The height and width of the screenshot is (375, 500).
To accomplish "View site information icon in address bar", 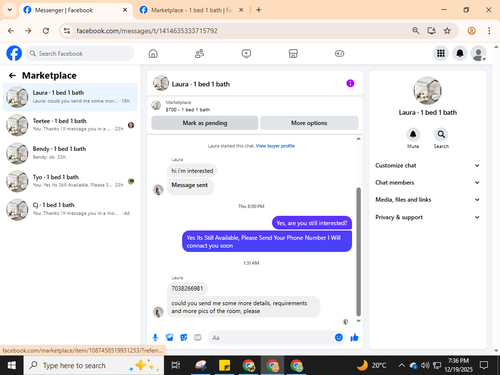I will 67,31.
